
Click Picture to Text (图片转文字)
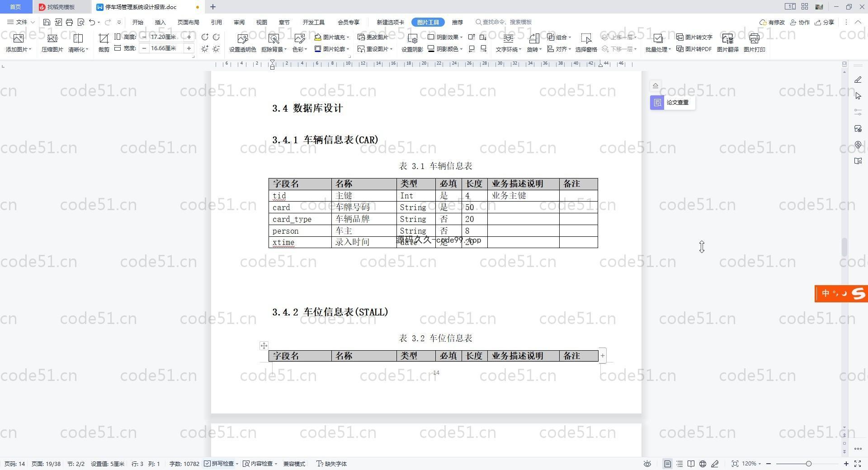pos(694,37)
